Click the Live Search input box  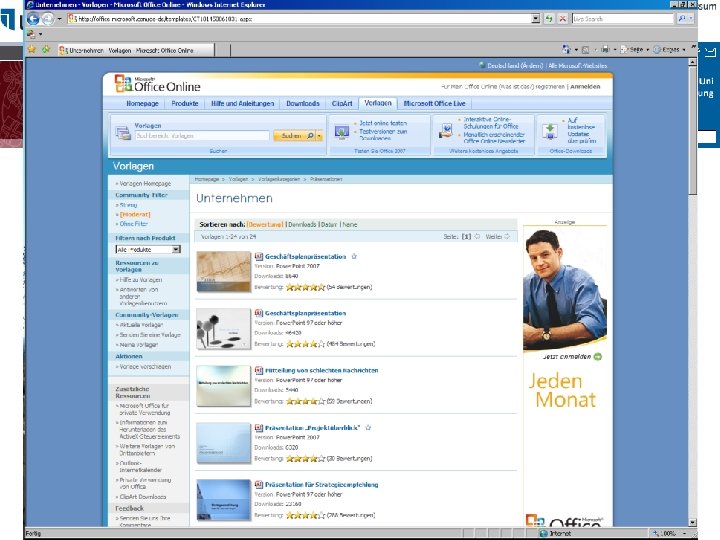(623, 19)
